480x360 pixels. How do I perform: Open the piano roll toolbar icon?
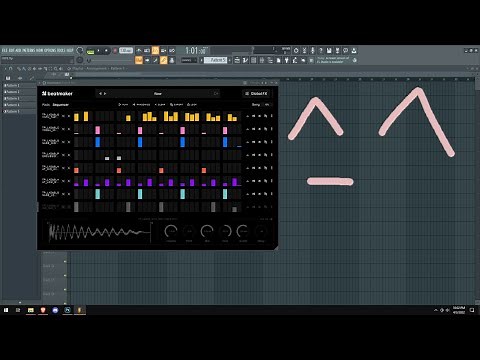click(x=245, y=60)
